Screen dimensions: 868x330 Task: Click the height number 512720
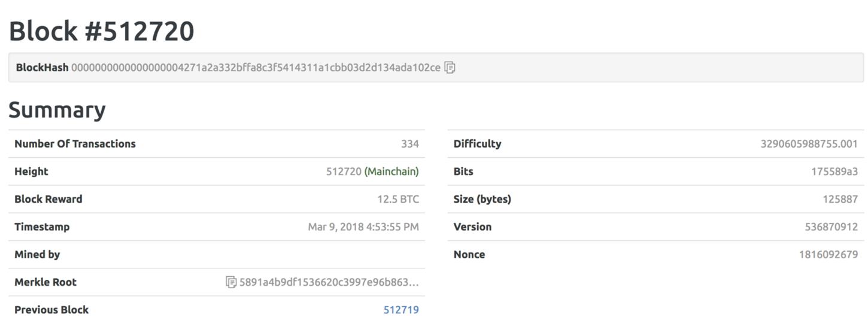coord(344,172)
